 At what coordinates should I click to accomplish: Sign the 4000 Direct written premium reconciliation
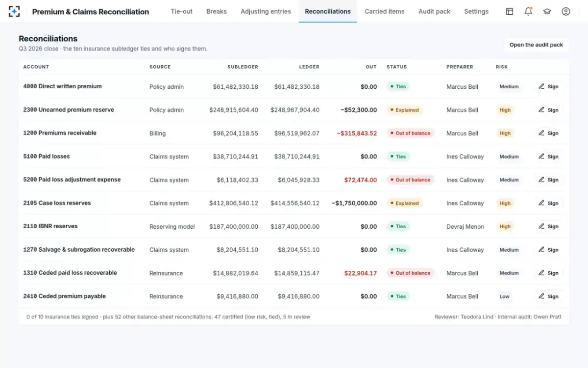pos(548,87)
